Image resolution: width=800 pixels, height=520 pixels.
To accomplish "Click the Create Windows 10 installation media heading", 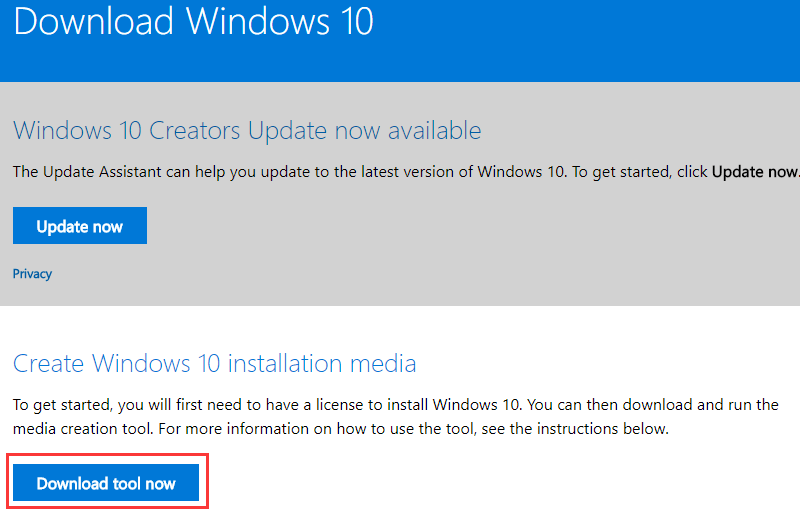I will pyautogui.click(x=214, y=364).
